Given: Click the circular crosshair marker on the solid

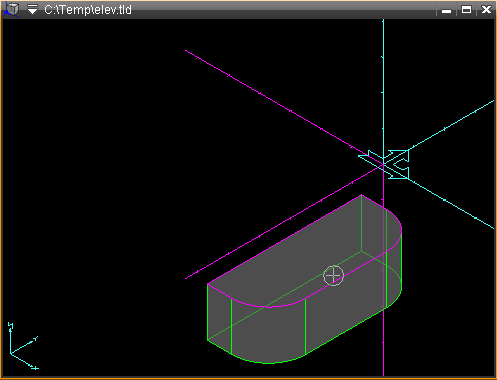Looking at the screenshot, I should pos(333,276).
